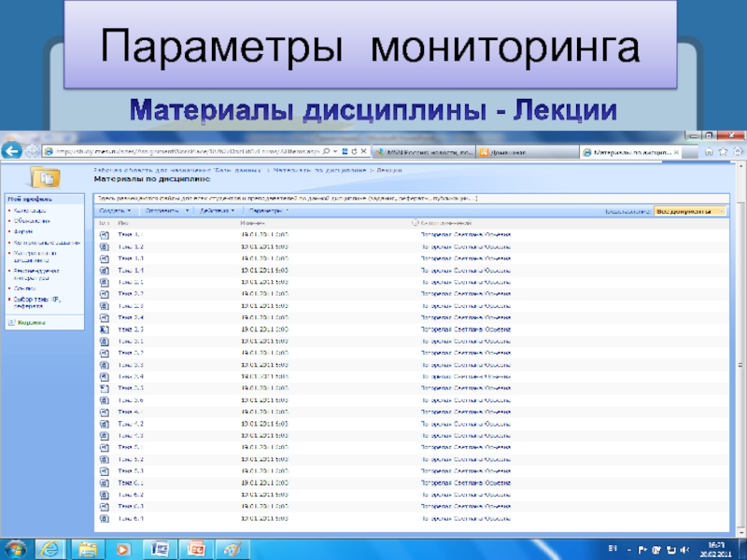Stop loading with the X in address bar
This screenshot has height=560, width=747.
coord(363,151)
